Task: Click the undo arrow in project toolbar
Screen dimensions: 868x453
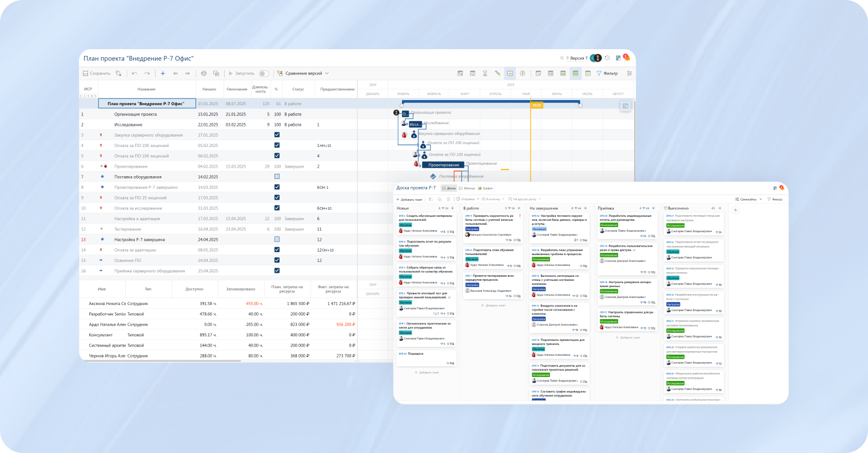Action: [134, 74]
